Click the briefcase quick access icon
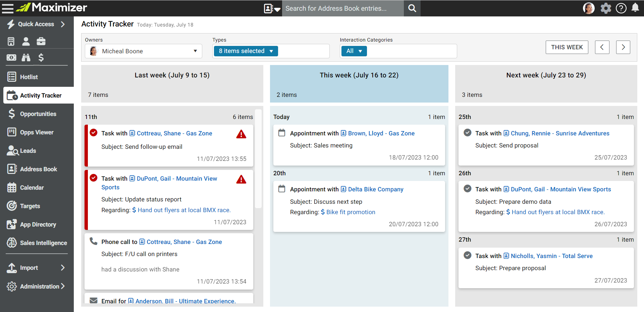The width and height of the screenshot is (644, 312). [41, 41]
